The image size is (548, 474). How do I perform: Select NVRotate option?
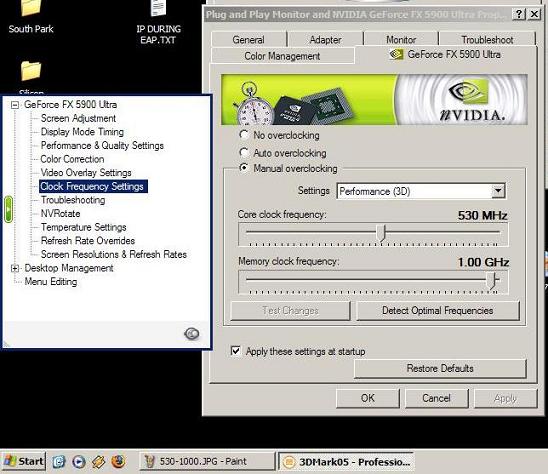coord(60,214)
